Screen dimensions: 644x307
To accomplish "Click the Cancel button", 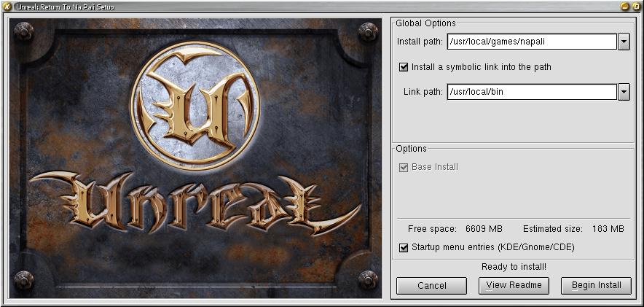I will coord(432,286).
